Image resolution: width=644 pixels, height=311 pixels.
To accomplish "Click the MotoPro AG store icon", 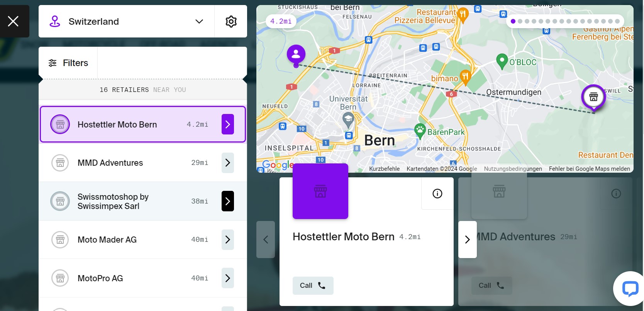I will pos(60,278).
